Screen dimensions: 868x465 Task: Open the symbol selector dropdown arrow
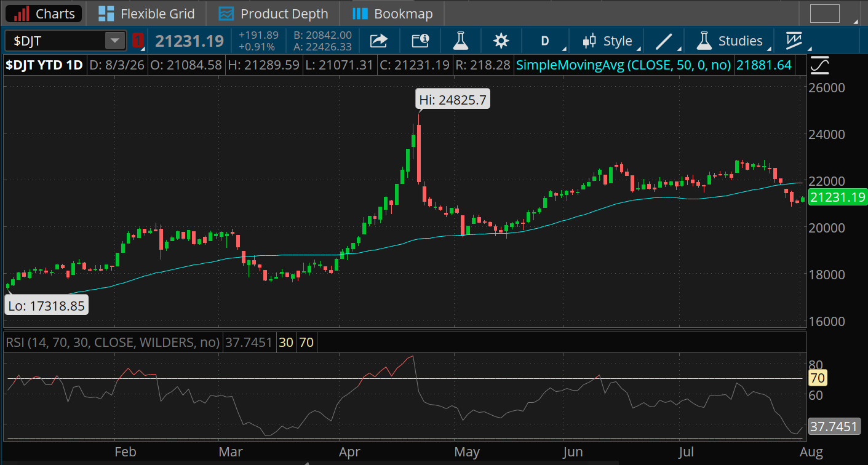(x=115, y=41)
